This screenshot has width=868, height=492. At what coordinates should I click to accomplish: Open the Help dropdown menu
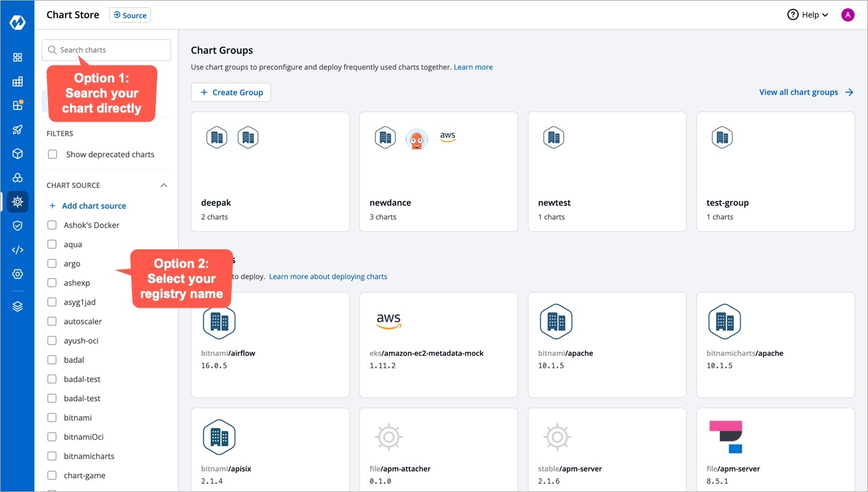click(808, 15)
